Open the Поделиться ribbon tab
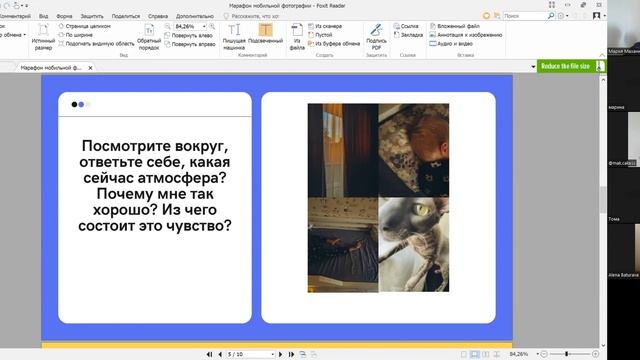640x360 pixels. [126, 16]
